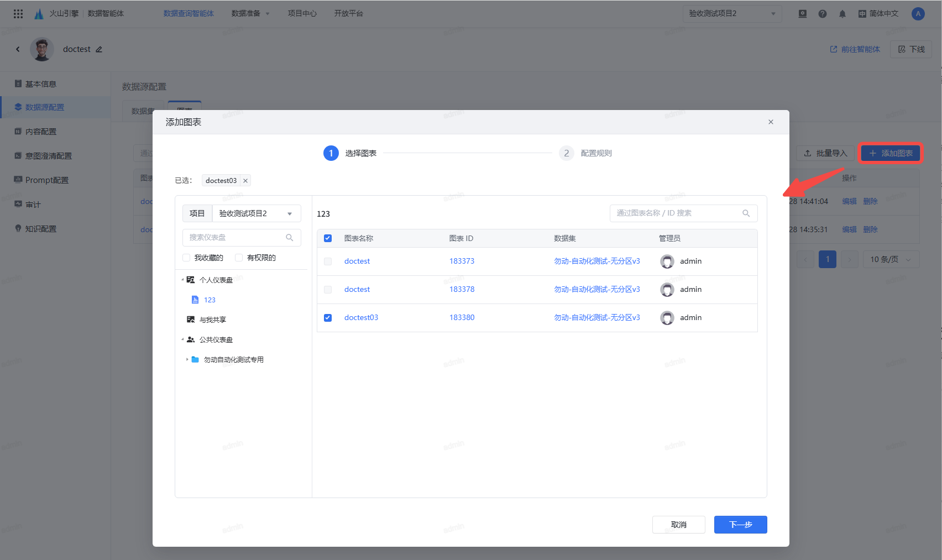This screenshot has width=942, height=560.
Task: Click the edit pencil next to doctest
Action: pyautogui.click(x=99, y=49)
